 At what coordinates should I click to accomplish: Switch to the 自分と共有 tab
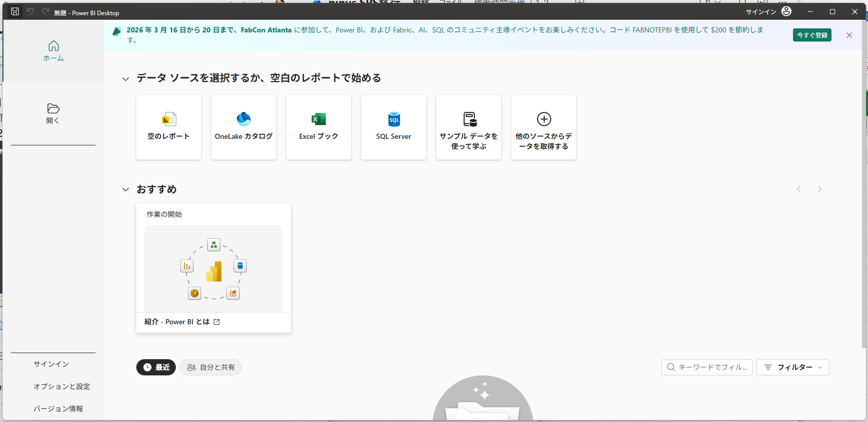[211, 367]
